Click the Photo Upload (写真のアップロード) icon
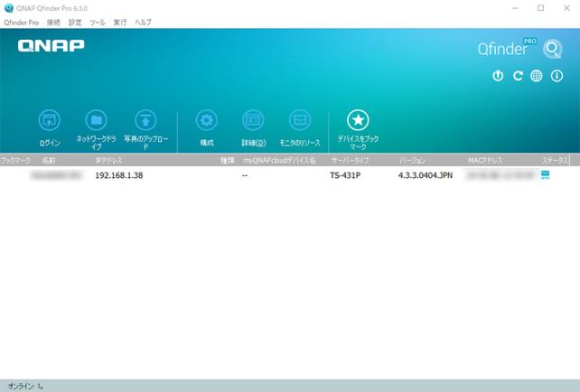The height and width of the screenshot is (392, 580). (145, 120)
